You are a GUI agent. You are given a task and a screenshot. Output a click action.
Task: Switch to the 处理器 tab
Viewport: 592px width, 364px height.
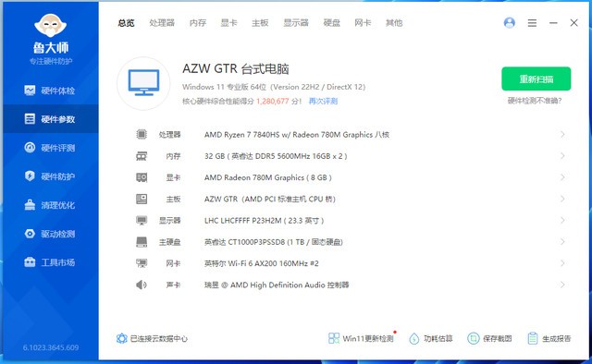point(162,23)
